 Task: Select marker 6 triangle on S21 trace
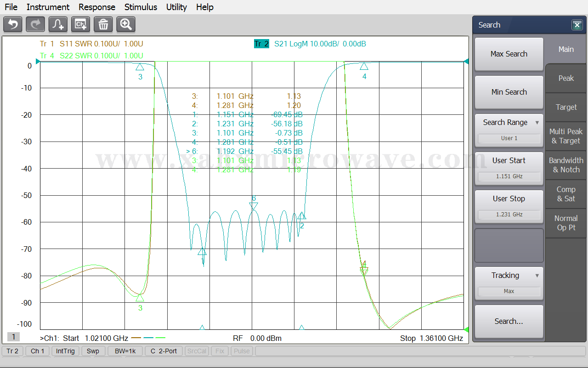pos(254,206)
